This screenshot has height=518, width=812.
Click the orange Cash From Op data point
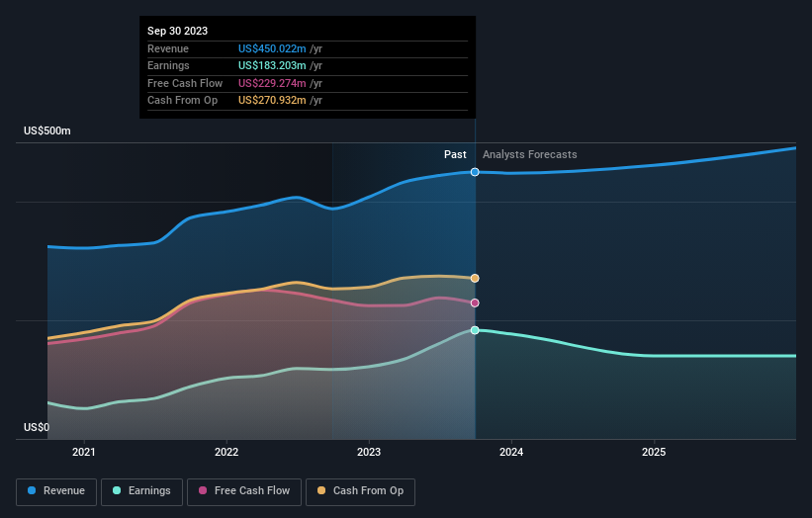tap(475, 279)
